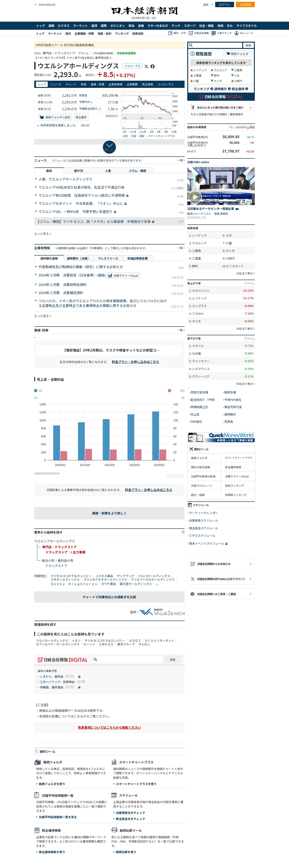Expand details with round chevron-down button
The width and height of the screenshot is (289, 868).
tap(109, 147)
